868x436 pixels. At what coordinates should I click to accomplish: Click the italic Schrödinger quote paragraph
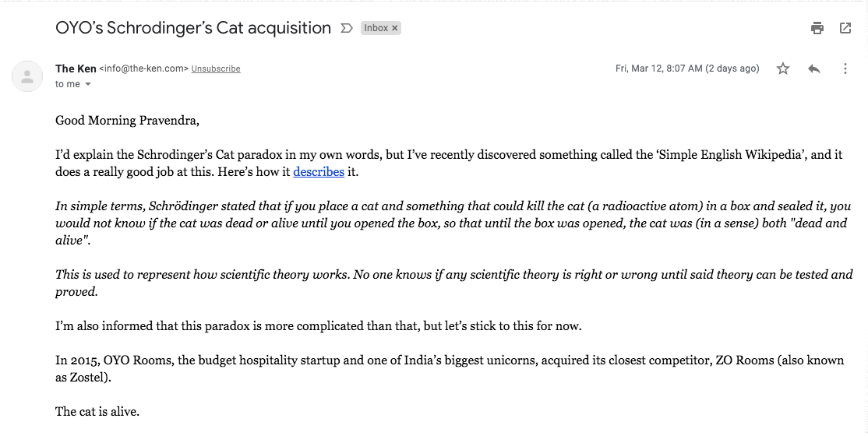[453, 223]
